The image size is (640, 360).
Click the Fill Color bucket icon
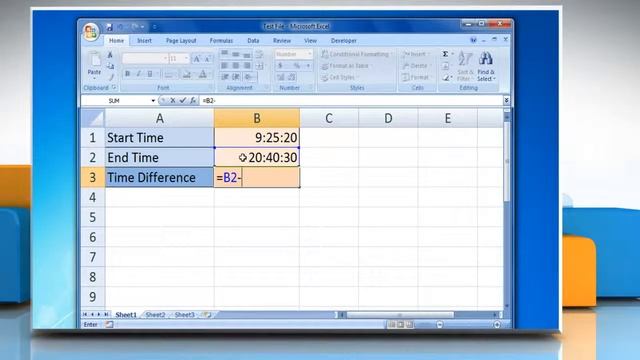(x=187, y=74)
